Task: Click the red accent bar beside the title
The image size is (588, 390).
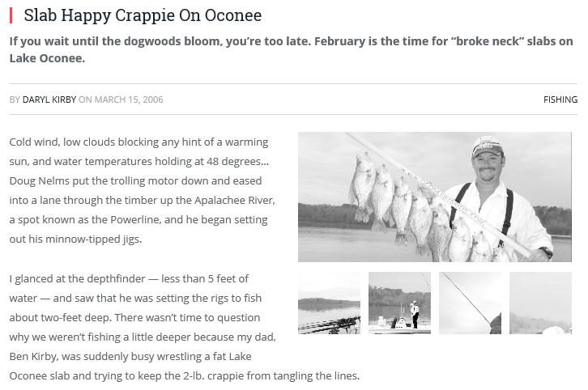Action: click(11, 15)
